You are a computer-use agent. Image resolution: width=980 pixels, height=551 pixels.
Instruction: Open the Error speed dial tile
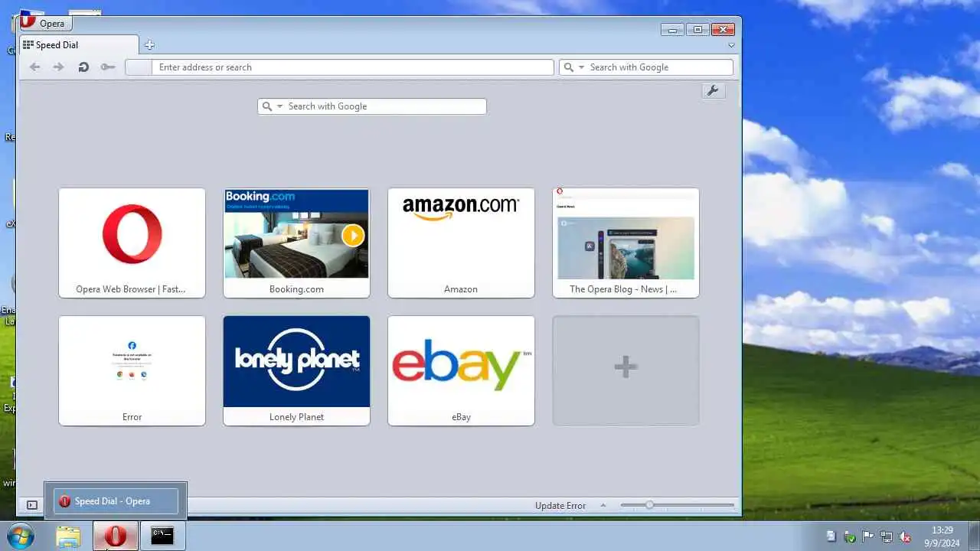click(132, 370)
